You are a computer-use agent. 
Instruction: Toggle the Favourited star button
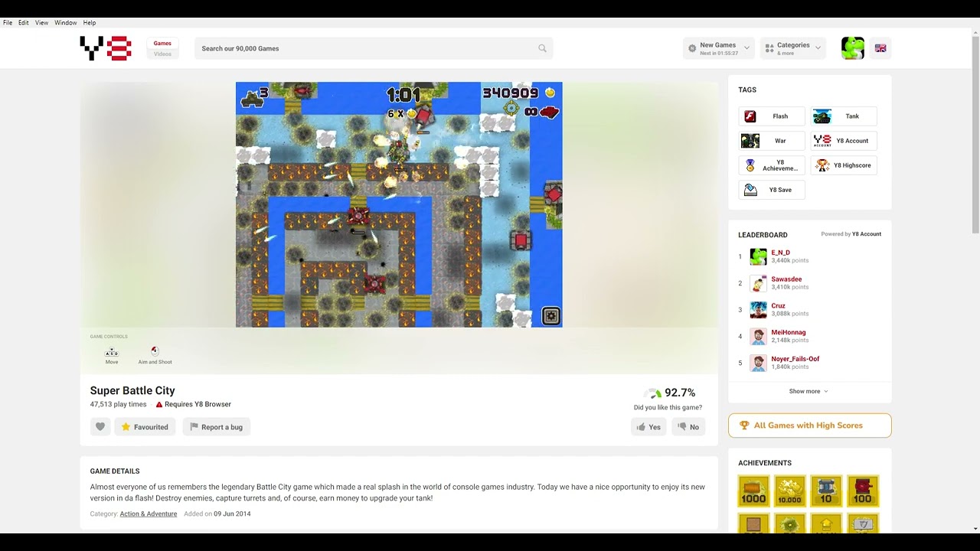click(145, 427)
